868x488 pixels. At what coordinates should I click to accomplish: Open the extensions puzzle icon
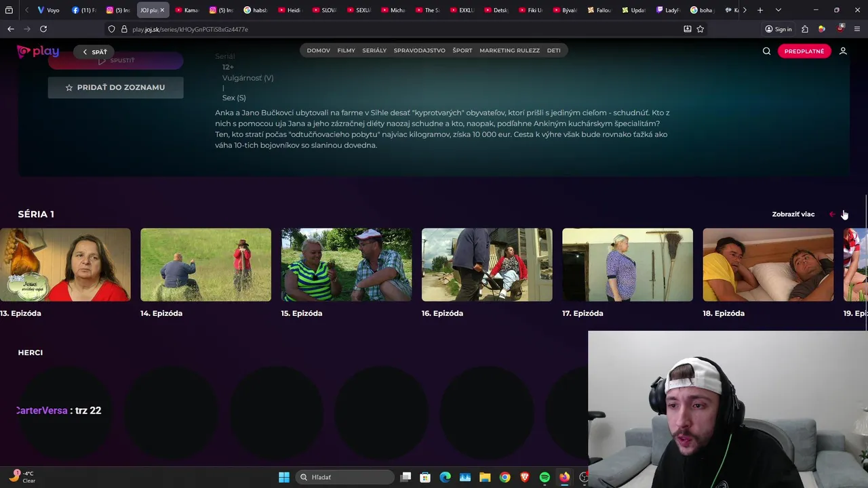(804, 29)
